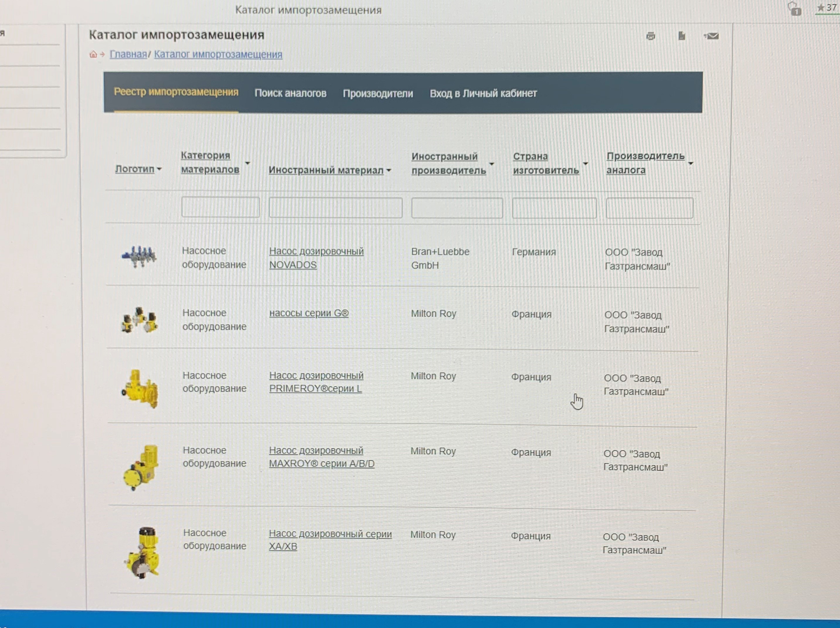Image resolution: width=840 pixels, height=628 pixels.
Task: Open the NOVADOS pump thumbnail image
Action: tap(140, 256)
